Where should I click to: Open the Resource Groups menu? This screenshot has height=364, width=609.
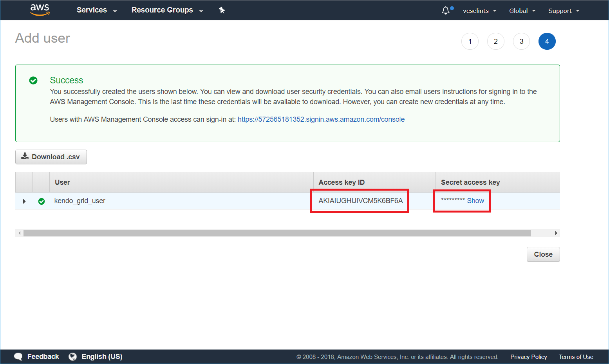tap(166, 10)
